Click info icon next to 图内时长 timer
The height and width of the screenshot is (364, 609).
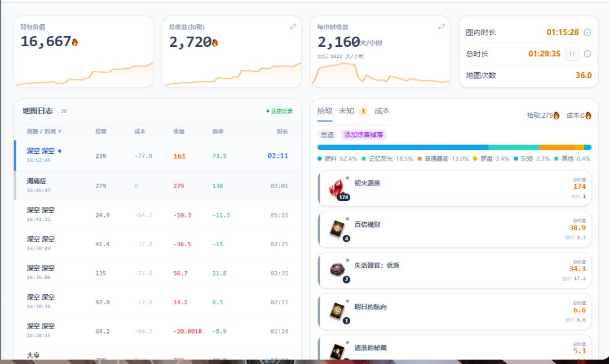587,32
